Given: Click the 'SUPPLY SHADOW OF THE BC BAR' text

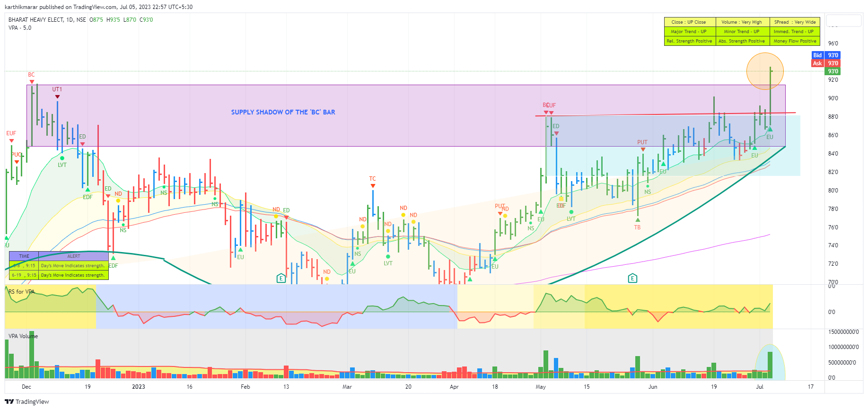Looking at the screenshot, I should (x=283, y=112).
